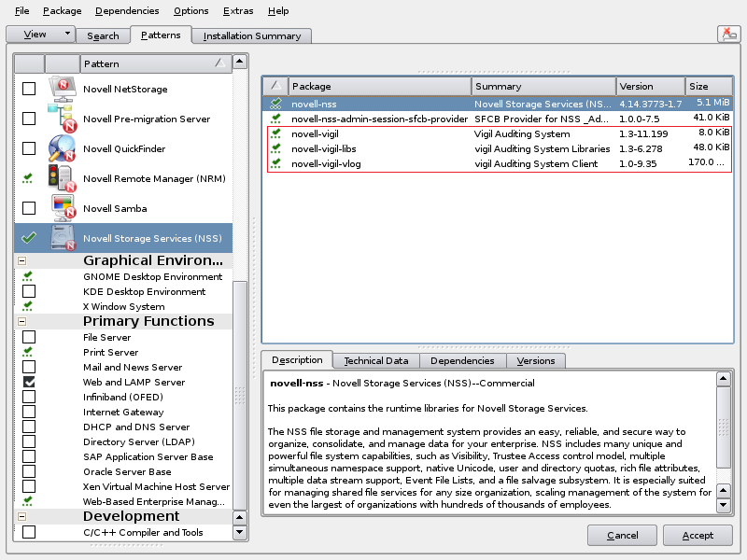Check the KDE Desktop Environment checkbox
Screen dimensions: 747x560
pyautogui.click(x=29, y=291)
